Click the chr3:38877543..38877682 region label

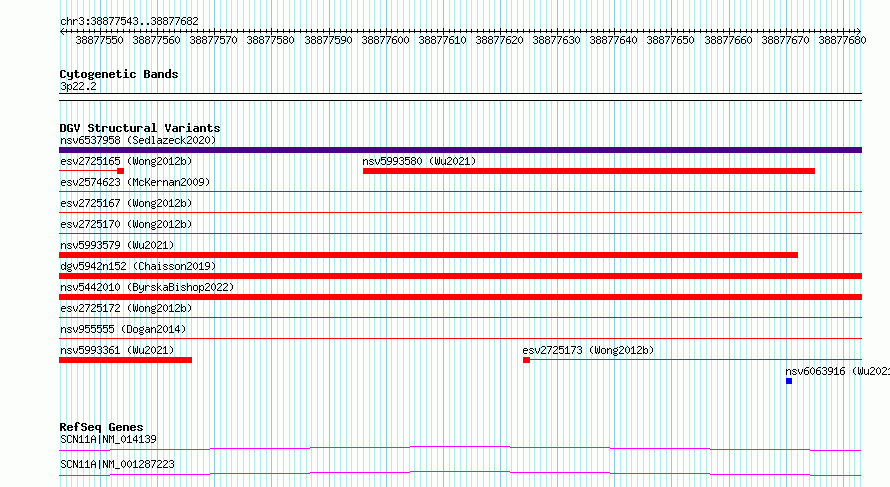coord(129,22)
